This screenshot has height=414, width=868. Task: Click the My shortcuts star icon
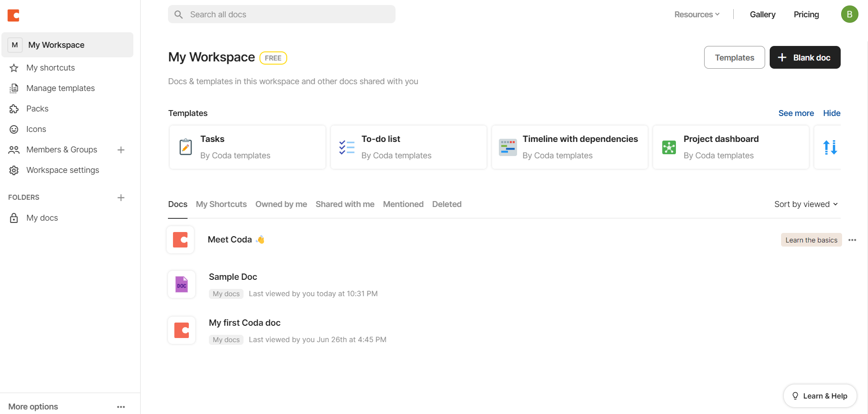click(x=14, y=68)
